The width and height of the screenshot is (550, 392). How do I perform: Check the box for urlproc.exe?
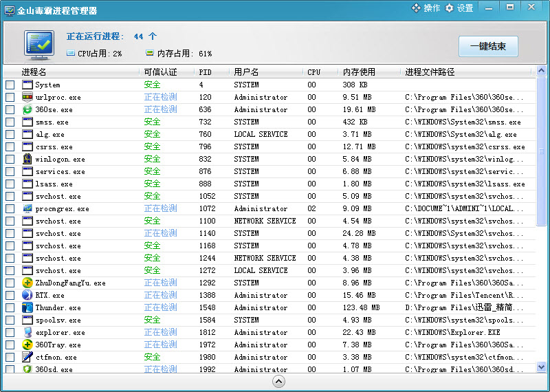[x=10, y=98]
